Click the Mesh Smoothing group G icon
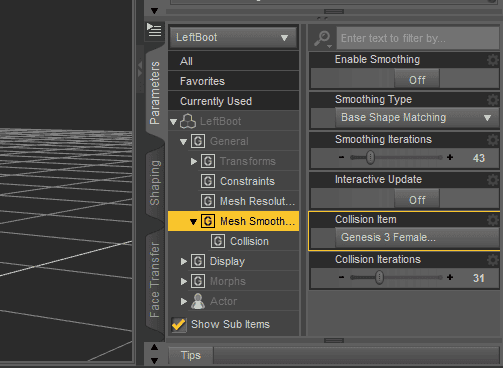 [208, 221]
